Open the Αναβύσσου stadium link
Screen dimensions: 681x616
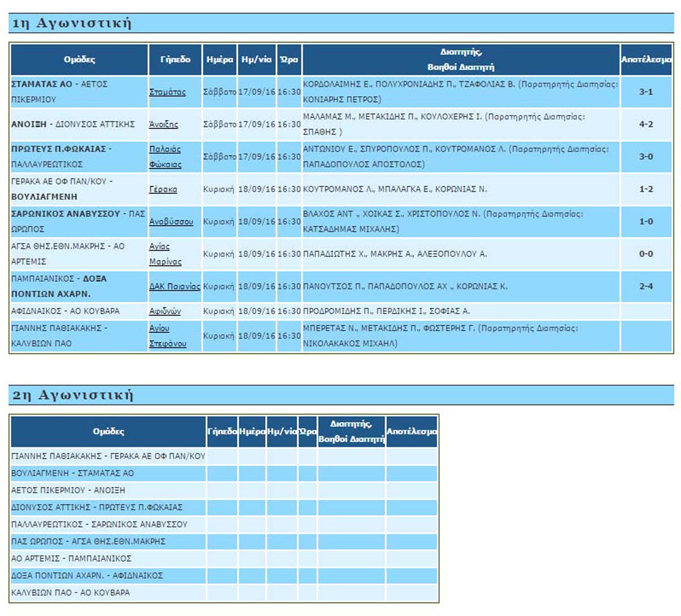[x=171, y=222]
